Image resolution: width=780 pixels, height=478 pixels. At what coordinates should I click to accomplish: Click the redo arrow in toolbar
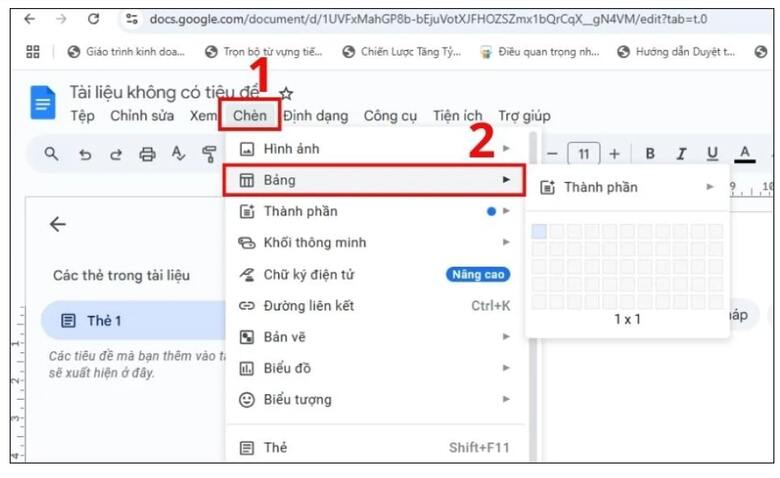116,154
